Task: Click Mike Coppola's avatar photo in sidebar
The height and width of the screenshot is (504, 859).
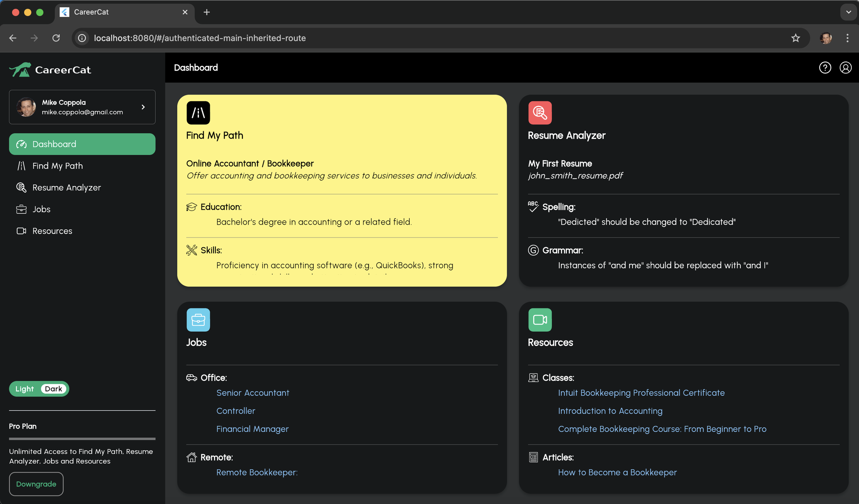Action: tap(26, 107)
